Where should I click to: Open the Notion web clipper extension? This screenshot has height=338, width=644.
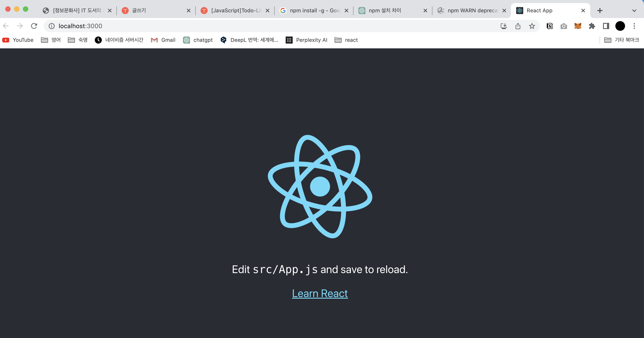coord(549,26)
